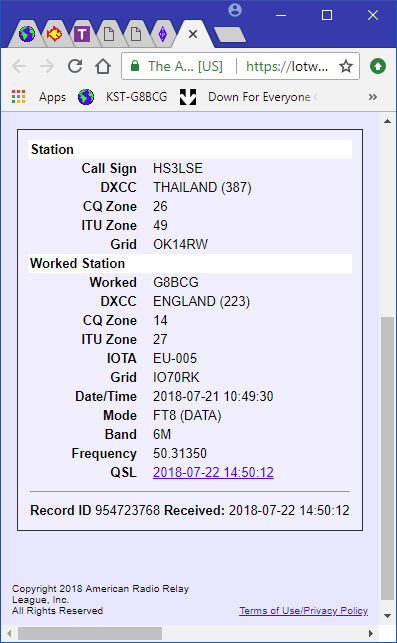Open the KST-G8BCG bookmark
Screen dimensions: 397x643
click(123, 97)
